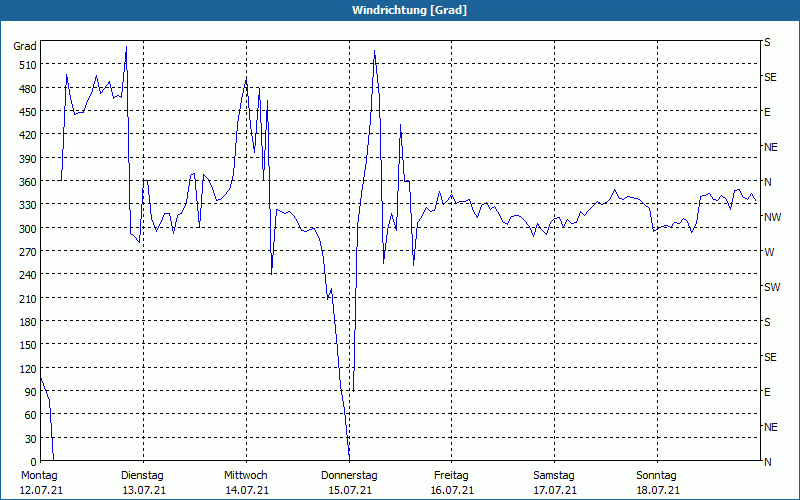Click the 'NE' compass label beside 390 gridline

(770, 147)
